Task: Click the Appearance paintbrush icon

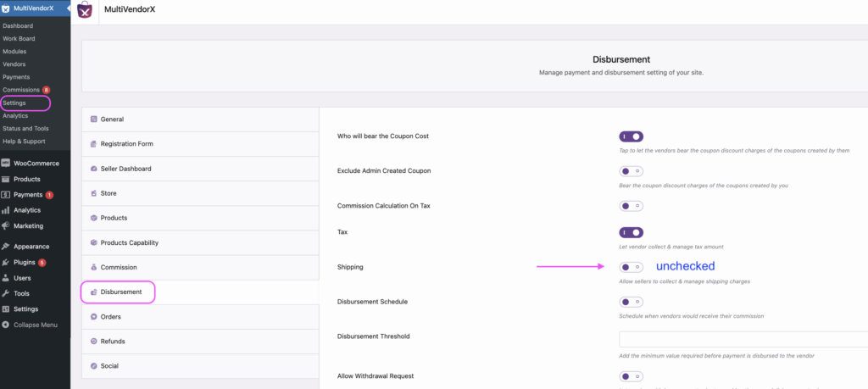Action: coord(6,247)
